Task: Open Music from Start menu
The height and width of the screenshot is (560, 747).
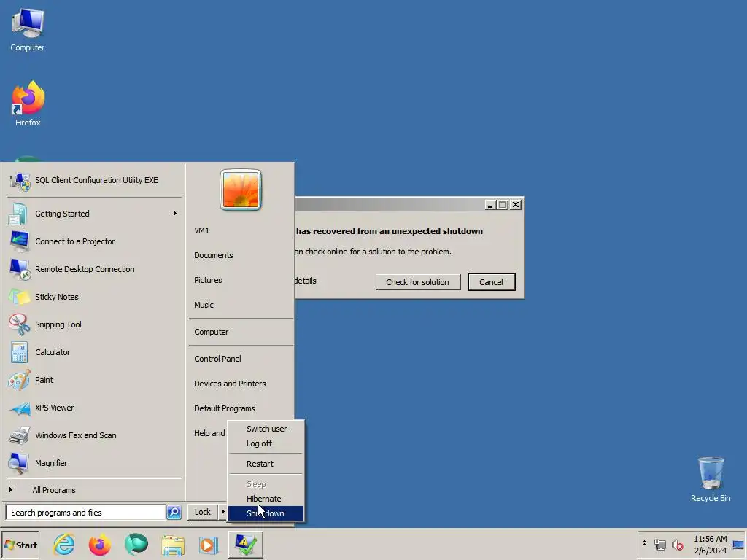Action: [204, 305]
